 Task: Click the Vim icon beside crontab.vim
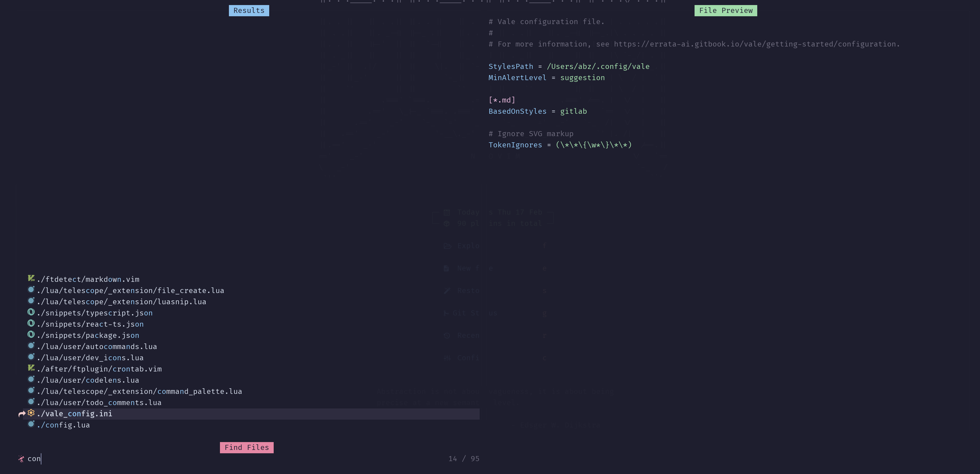(31, 368)
